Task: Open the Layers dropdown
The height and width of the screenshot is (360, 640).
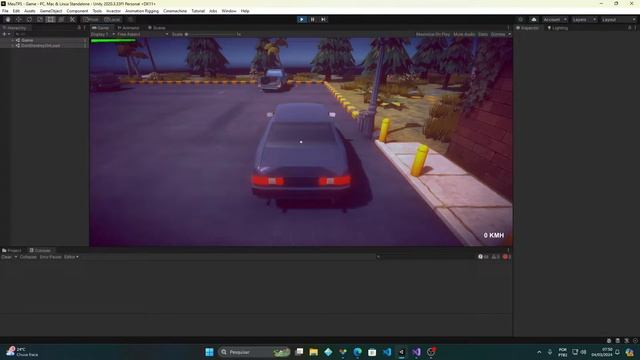Action: pyautogui.click(x=584, y=20)
